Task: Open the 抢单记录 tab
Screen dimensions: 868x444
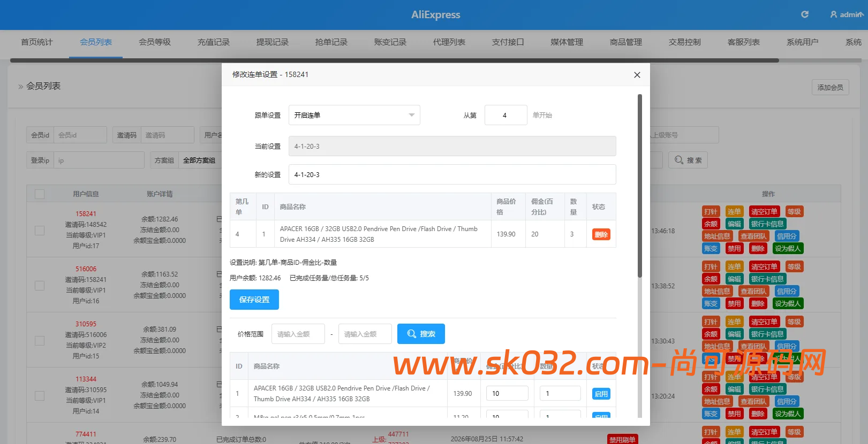Action: click(x=331, y=42)
